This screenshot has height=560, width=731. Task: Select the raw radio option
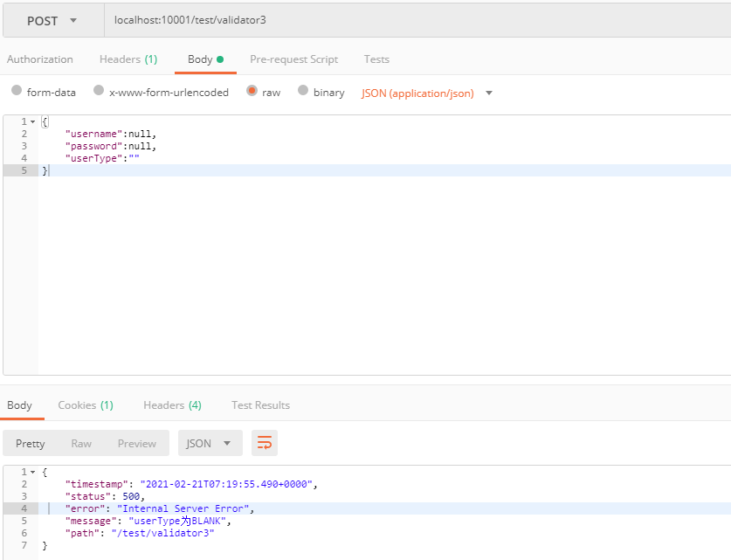click(x=252, y=91)
